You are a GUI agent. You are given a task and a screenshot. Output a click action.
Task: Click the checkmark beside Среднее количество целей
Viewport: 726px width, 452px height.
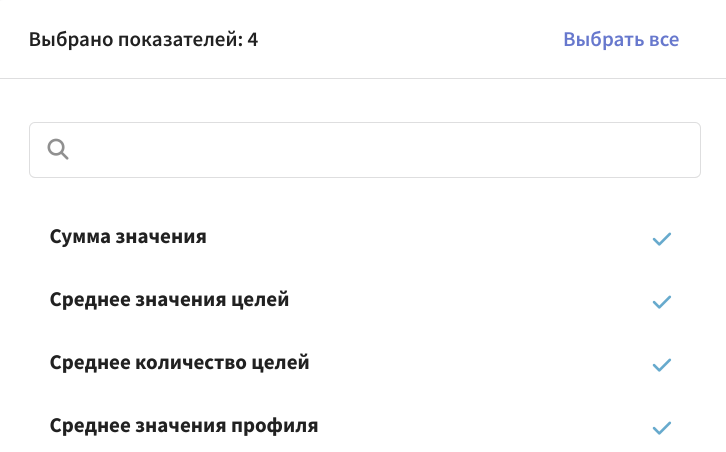662,364
